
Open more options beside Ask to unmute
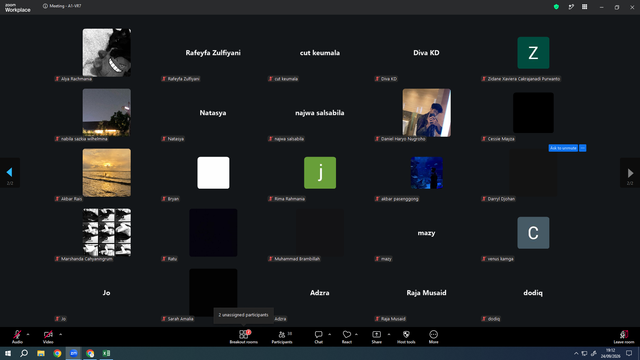click(x=582, y=148)
